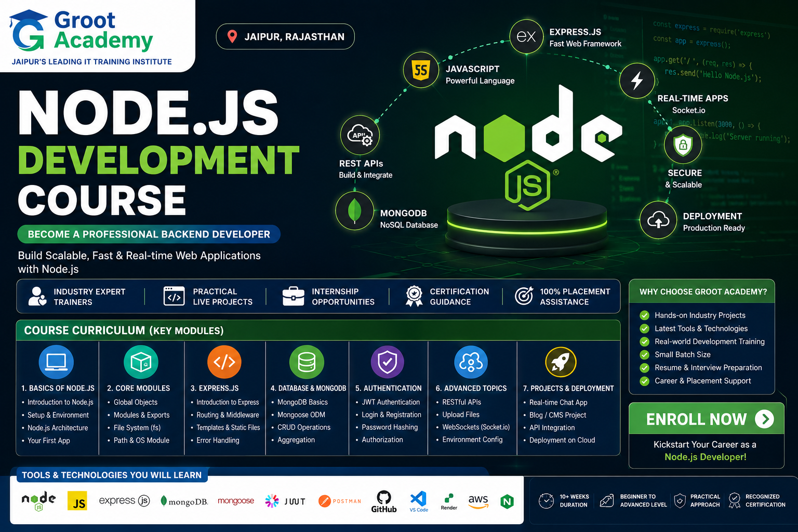The image size is (798, 532).
Task: Click the Enroll Now button
Action: [707, 419]
